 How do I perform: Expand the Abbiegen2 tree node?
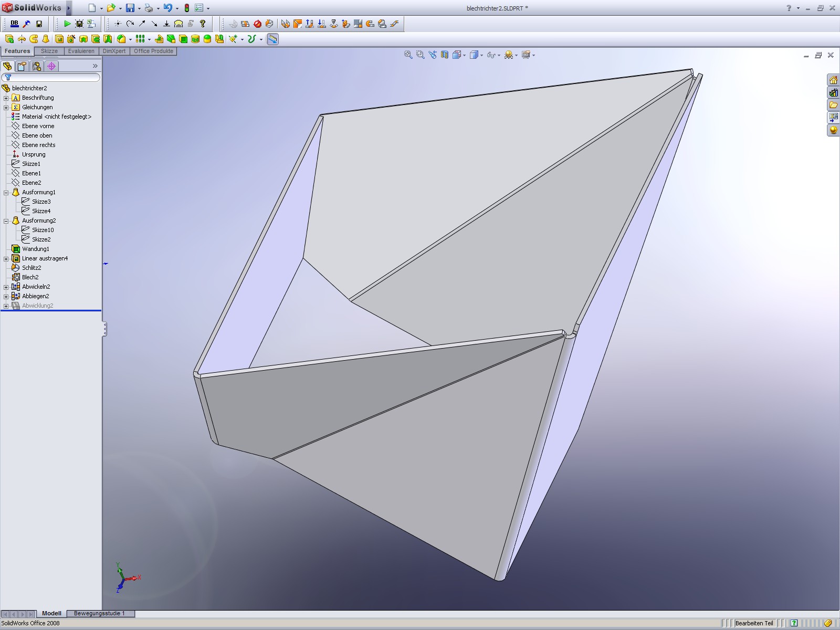click(x=6, y=297)
